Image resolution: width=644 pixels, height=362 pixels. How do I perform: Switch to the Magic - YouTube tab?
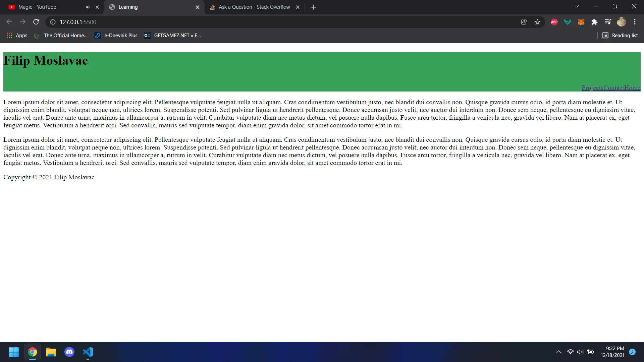(37, 7)
